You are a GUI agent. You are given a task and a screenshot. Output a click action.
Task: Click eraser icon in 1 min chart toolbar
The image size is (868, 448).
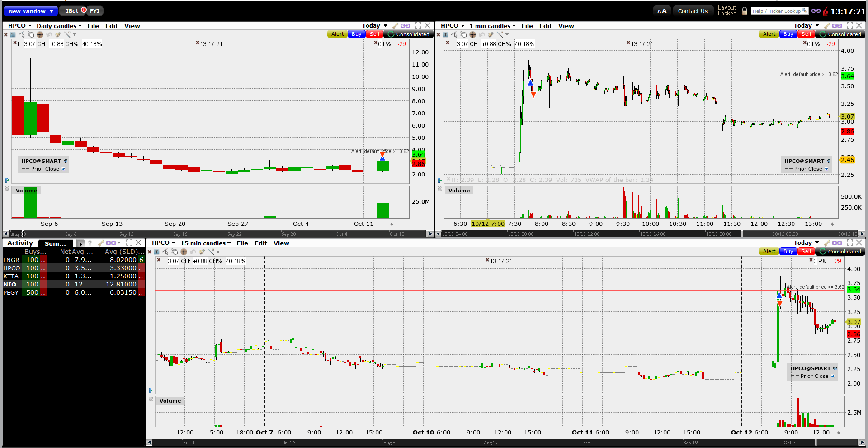(x=491, y=34)
